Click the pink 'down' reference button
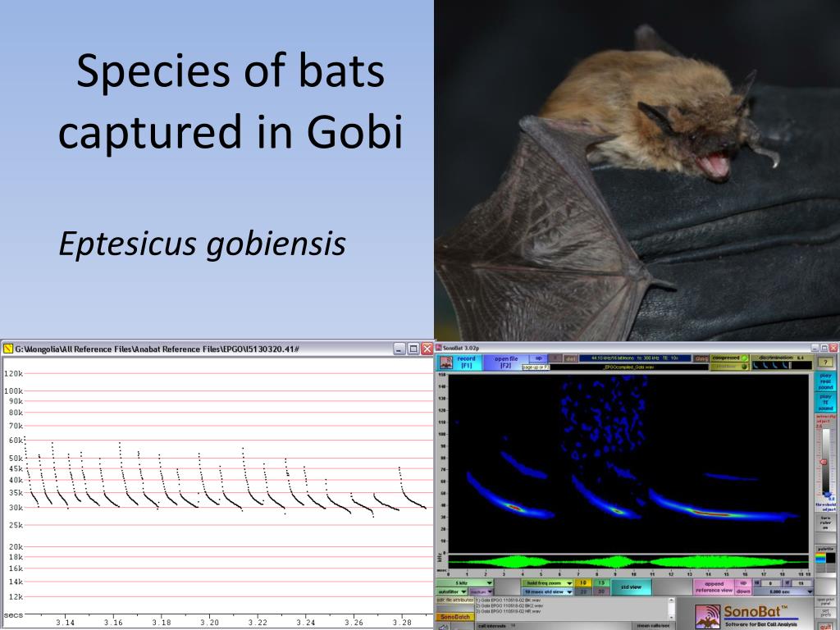This screenshot has width=840, height=630. point(743,591)
